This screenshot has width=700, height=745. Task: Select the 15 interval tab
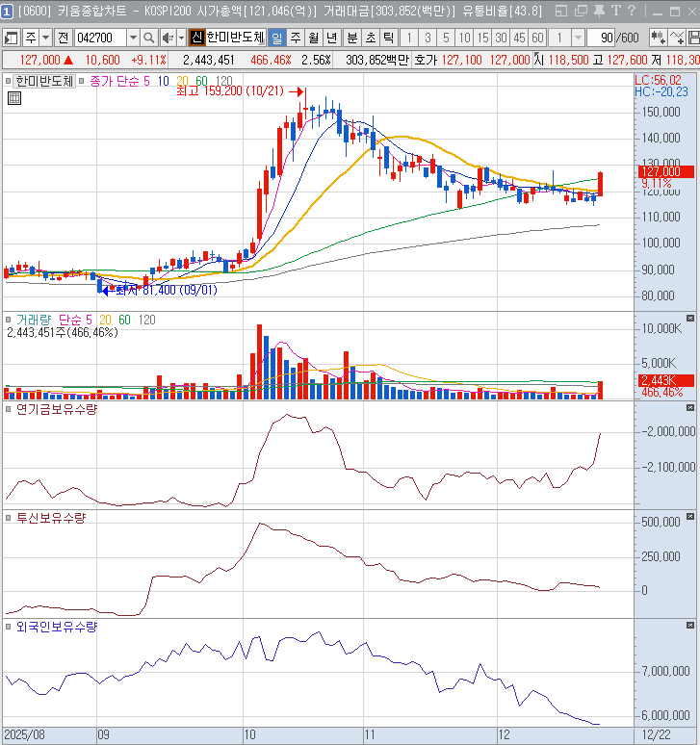click(482, 38)
